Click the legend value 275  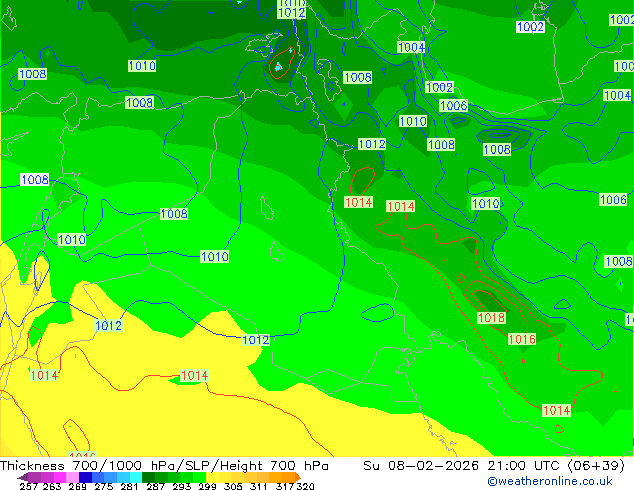104,486
